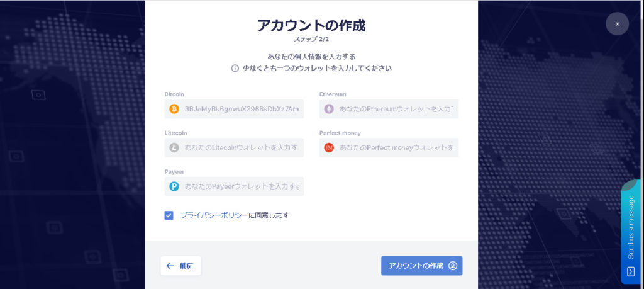The height and width of the screenshot is (289, 644).
Task: Click the grey Litecoin coin icon
Action: point(174,147)
